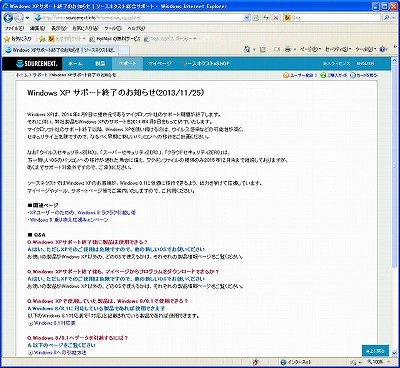Viewport: 400px width, 368px height.
Task: Click the Read Mail envelope icon
Action: coord(277,49)
